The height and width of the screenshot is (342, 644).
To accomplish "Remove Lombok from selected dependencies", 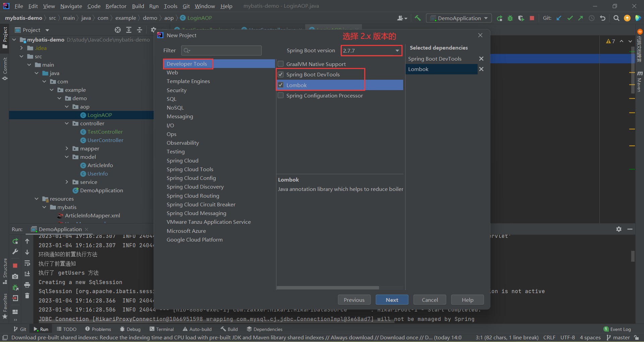I will click(481, 69).
